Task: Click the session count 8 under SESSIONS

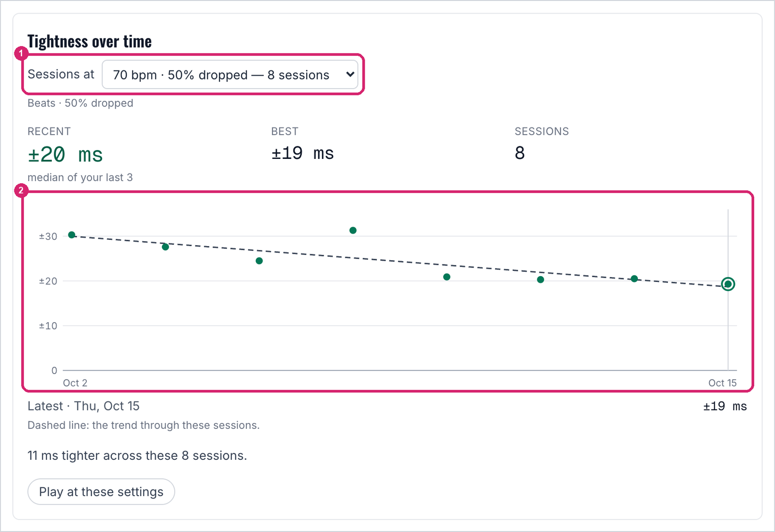Action: pos(520,153)
